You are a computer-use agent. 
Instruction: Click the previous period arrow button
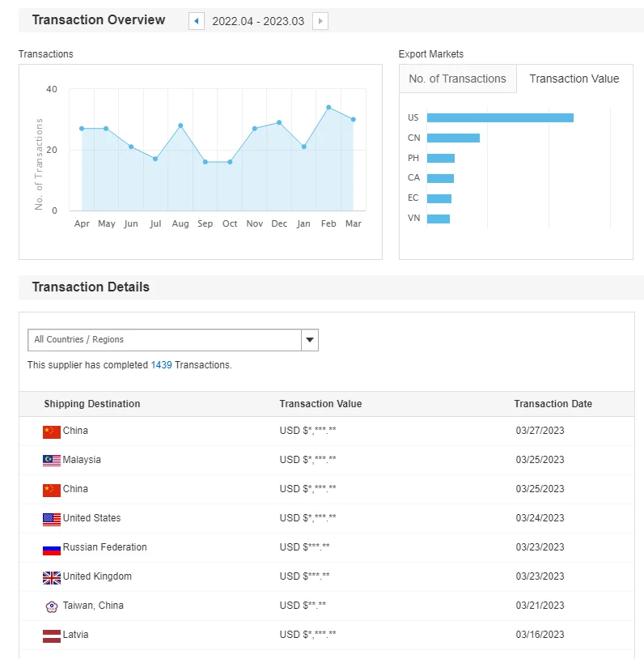tap(196, 21)
